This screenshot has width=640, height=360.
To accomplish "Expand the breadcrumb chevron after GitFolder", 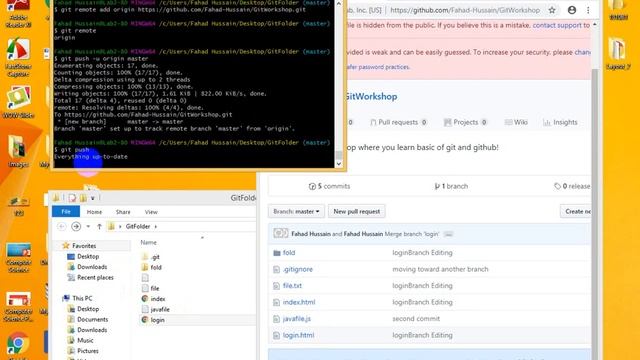I will coord(156,227).
